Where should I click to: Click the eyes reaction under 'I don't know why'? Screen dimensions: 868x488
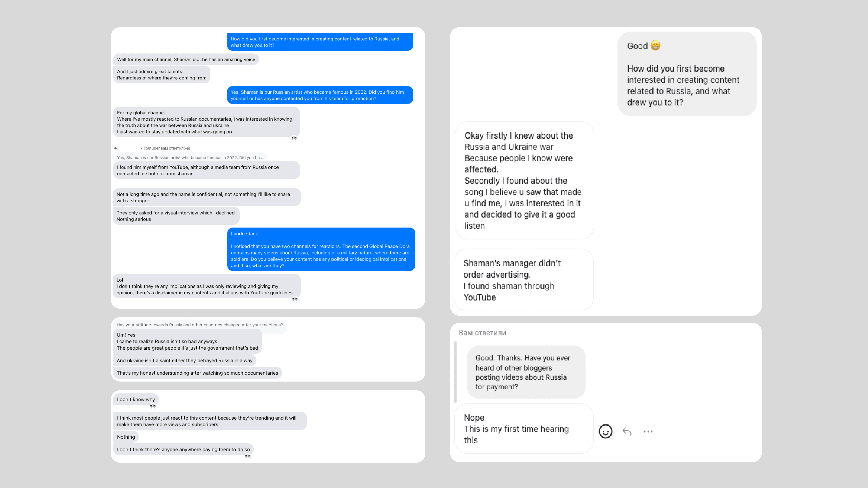pyautogui.click(x=153, y=406)
